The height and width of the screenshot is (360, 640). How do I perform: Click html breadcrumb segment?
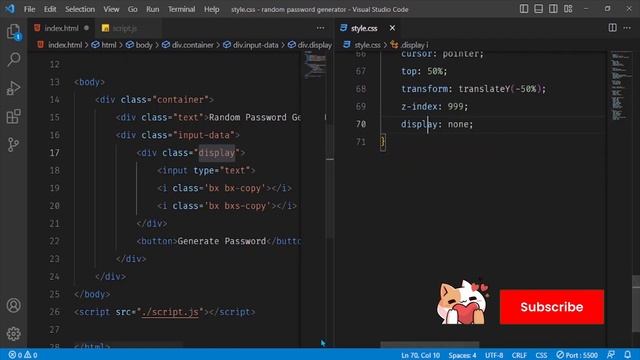[104, 45]
